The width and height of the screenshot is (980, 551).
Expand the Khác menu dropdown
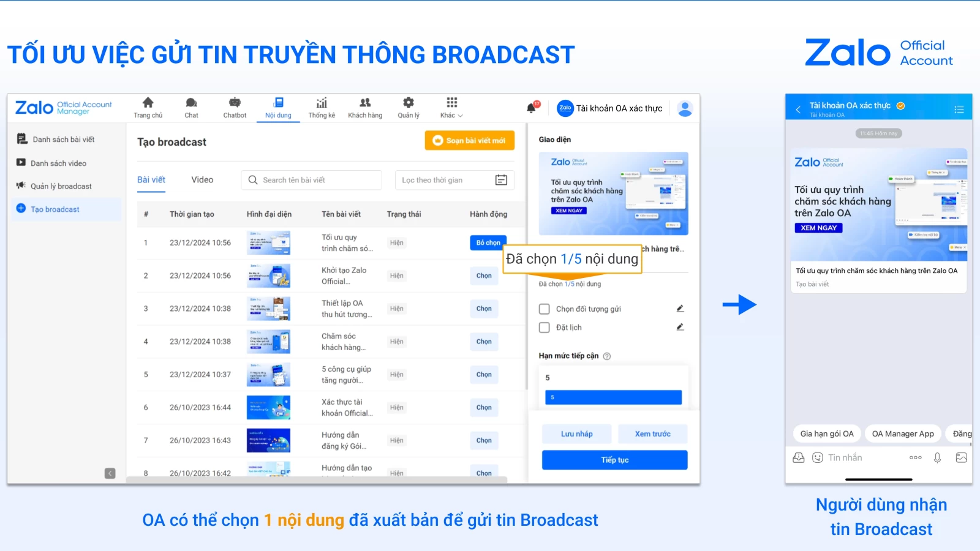451,108
